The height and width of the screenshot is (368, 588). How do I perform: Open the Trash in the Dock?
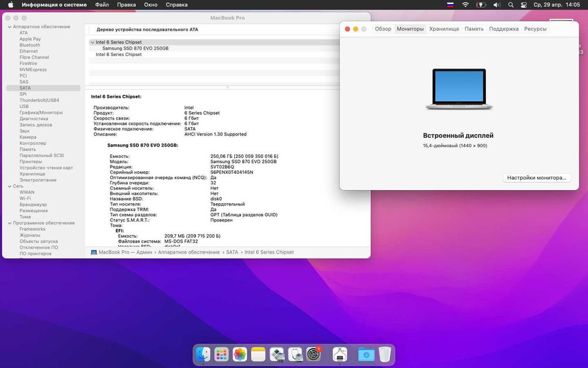click(x=385, y=354)
